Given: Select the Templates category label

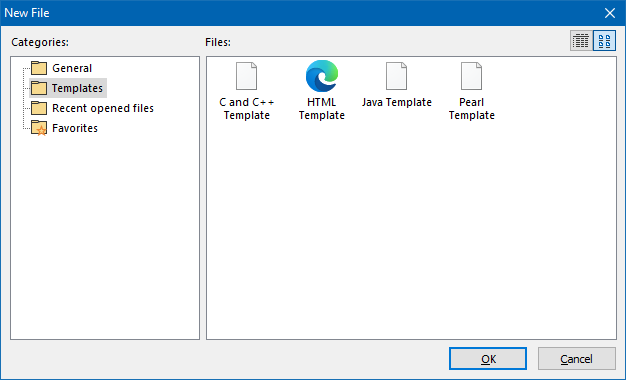Looking at the screenshot, I should pos(77,88).
